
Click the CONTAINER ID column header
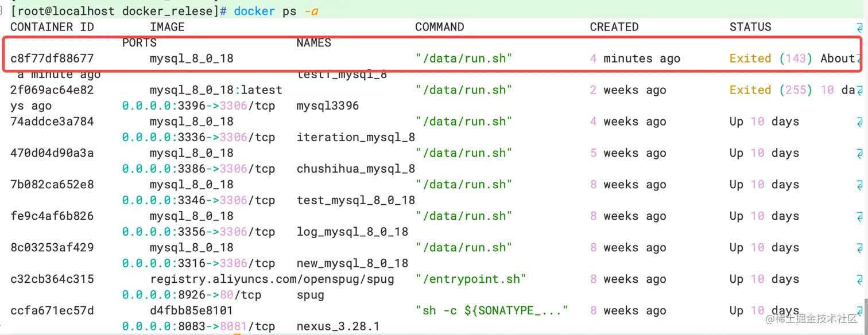pyautogui.click(x=52, y=27)
